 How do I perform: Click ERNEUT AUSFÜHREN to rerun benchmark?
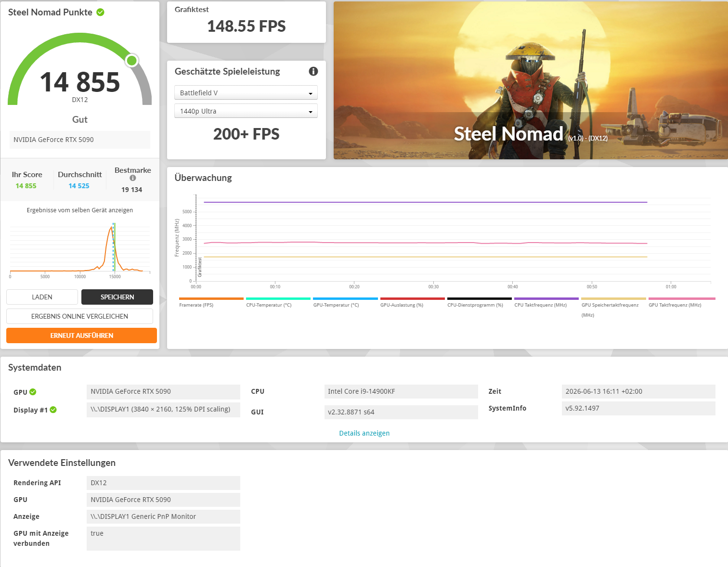click(81, 335)
